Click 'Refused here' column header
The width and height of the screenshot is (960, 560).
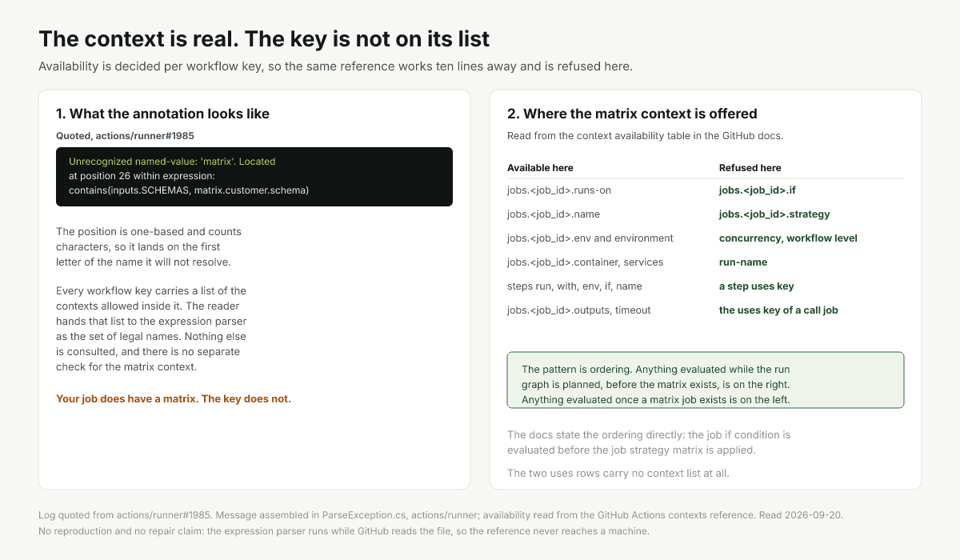[x=750, y=168]
